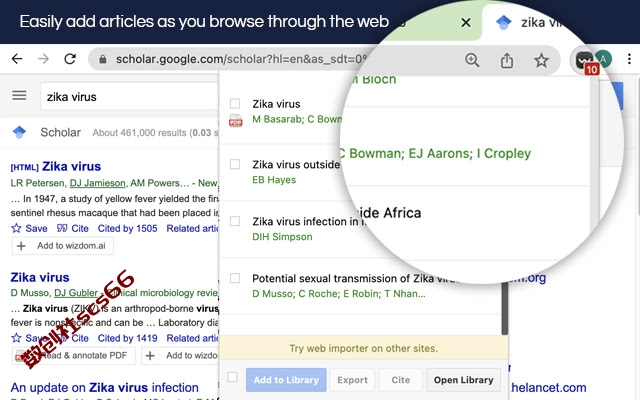640x400 pixels.
Task: Bookmark page with the star icon
Action: tap(541, 60)
